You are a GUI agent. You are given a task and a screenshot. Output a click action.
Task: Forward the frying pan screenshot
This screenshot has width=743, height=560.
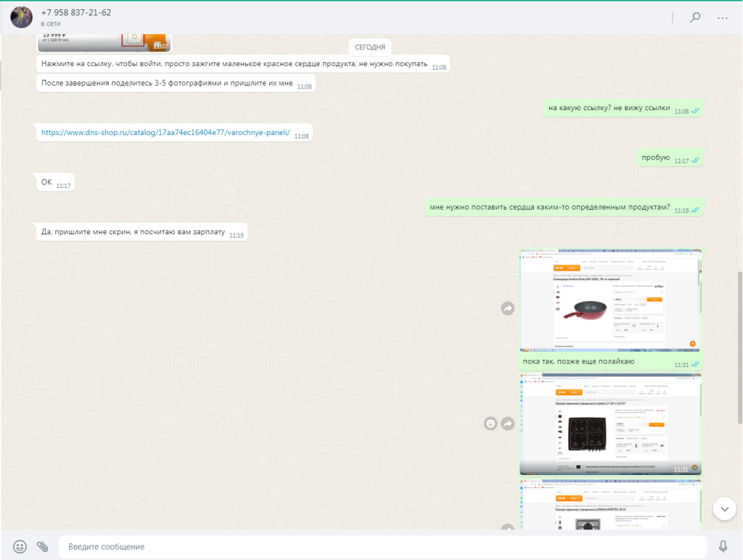pos(508,309)
